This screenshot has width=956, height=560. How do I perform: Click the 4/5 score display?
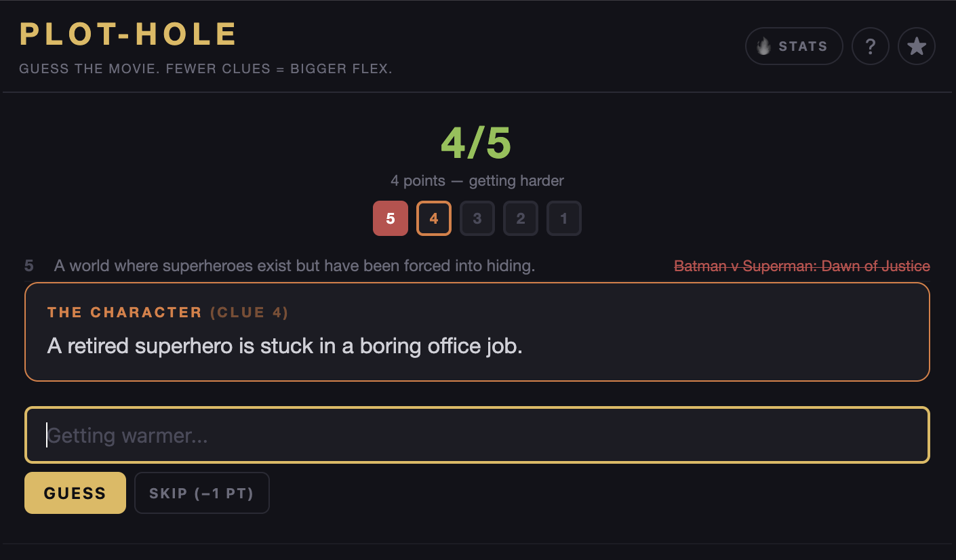click(477, 142)
